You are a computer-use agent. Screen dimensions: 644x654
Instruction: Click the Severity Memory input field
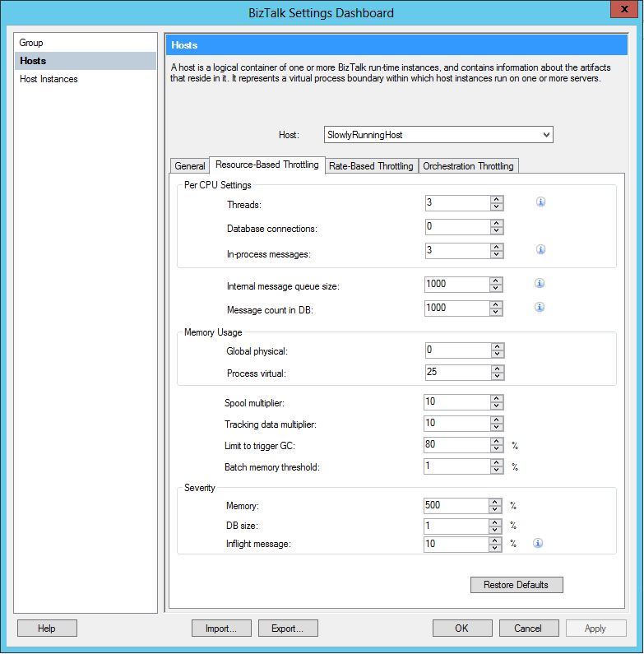tap(456, 506)
